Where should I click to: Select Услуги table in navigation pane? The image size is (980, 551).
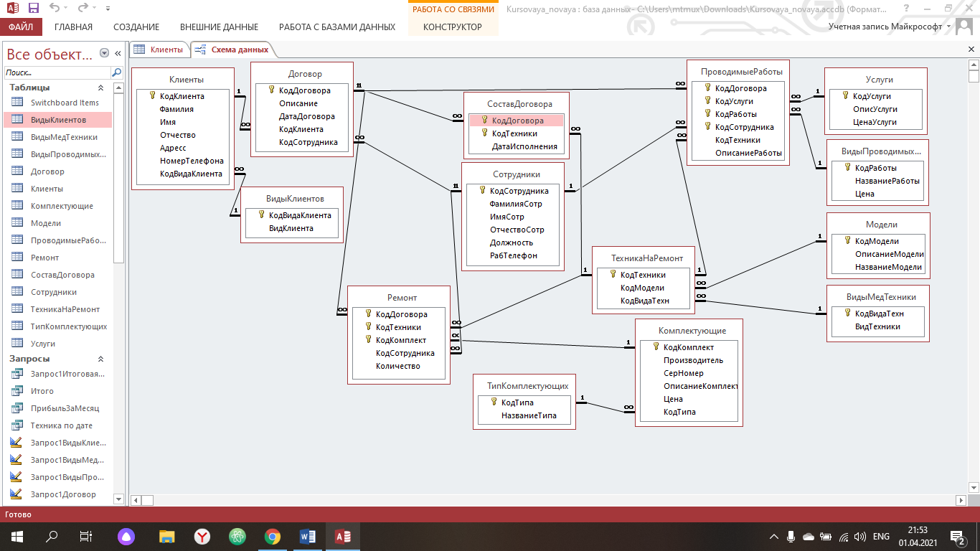57,344
